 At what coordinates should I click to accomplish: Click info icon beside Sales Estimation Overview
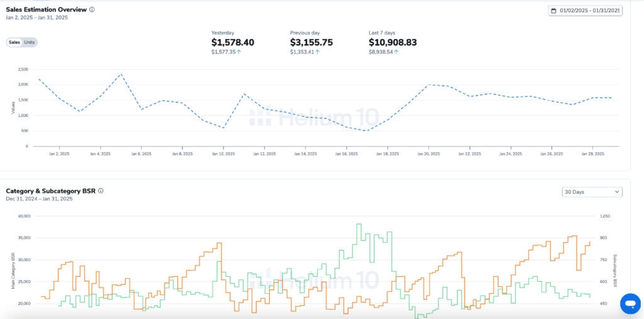click(92, 10)
